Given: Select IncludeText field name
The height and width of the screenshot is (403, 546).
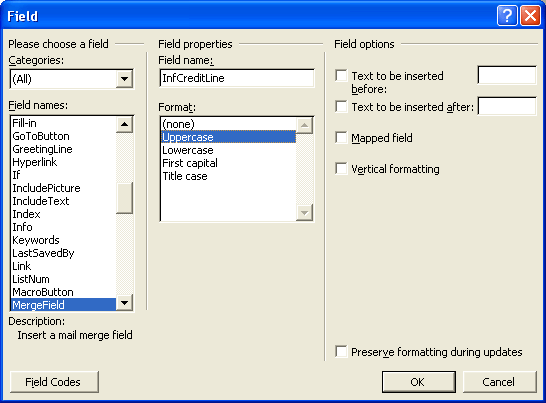Looking at the screenshot, I should (x=64, y=201).
